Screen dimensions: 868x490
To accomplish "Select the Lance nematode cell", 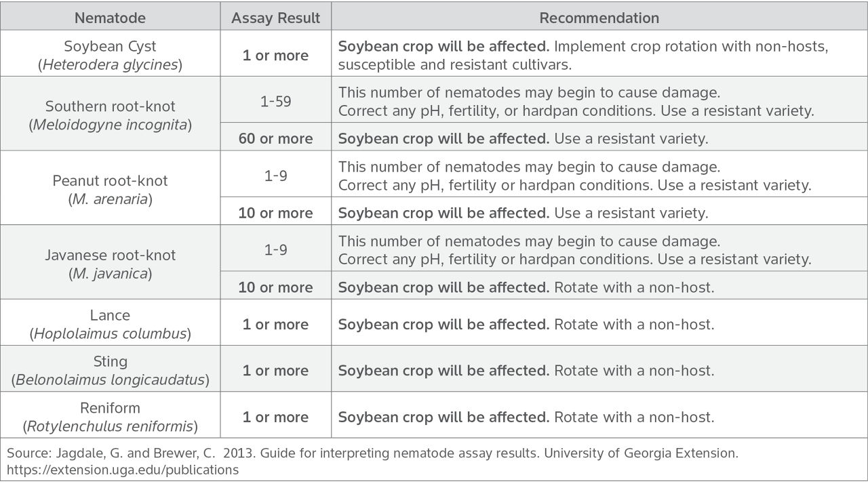I will (110, 324).
